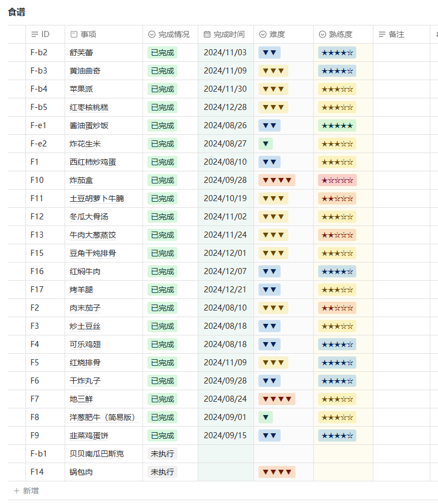Click the plus icon next to 新增

point(17,491)
